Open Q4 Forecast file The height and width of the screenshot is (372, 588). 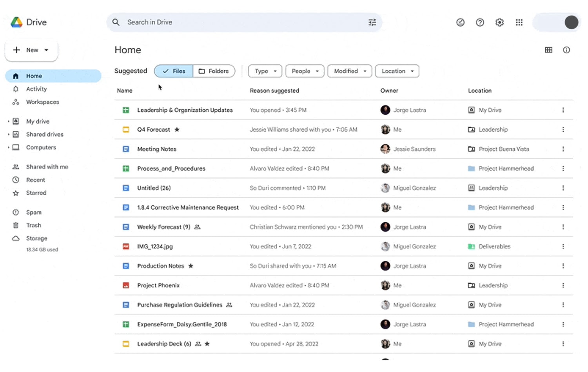[x=153, y=129]
